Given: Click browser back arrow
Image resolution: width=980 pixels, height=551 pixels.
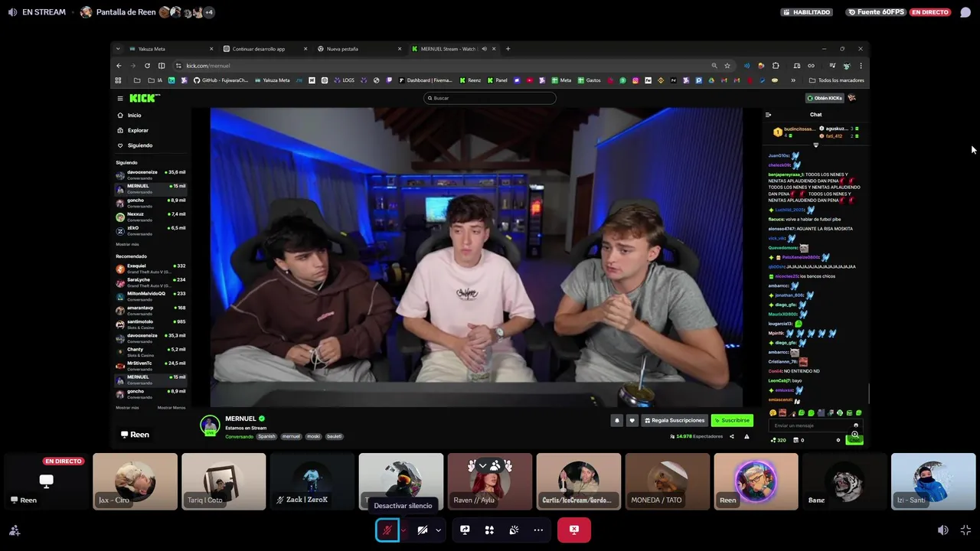Looking at the screenshot, I should (x=119, y=66).
